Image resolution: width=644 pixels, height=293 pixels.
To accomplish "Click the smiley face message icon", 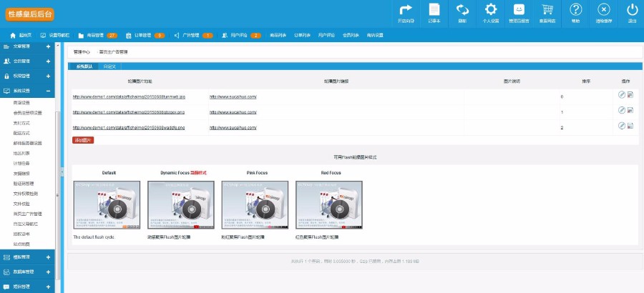I will coord(519,10).
